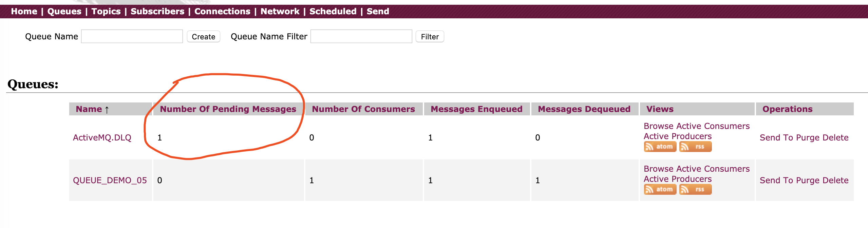Screen dimensions: 868x228
Task: Open rss feed for ActiveMQ.DLQ
Action: (x=695, y=147)
